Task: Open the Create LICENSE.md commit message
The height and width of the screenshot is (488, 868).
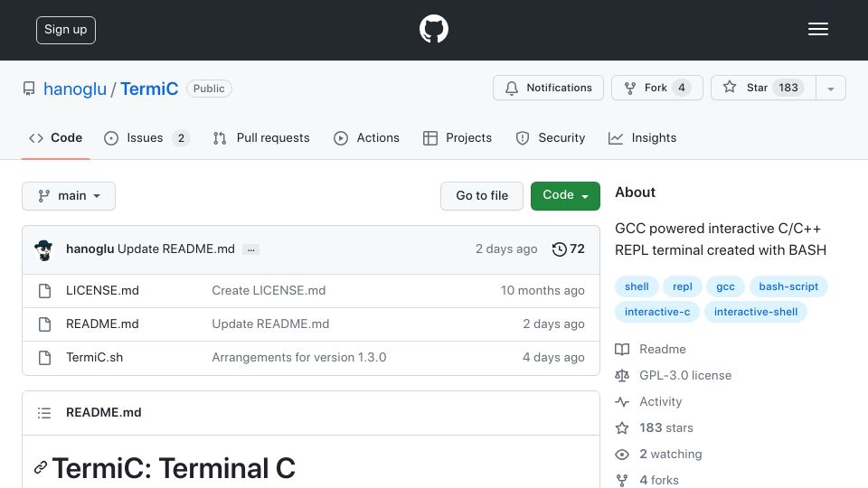Action: (269, 290)
